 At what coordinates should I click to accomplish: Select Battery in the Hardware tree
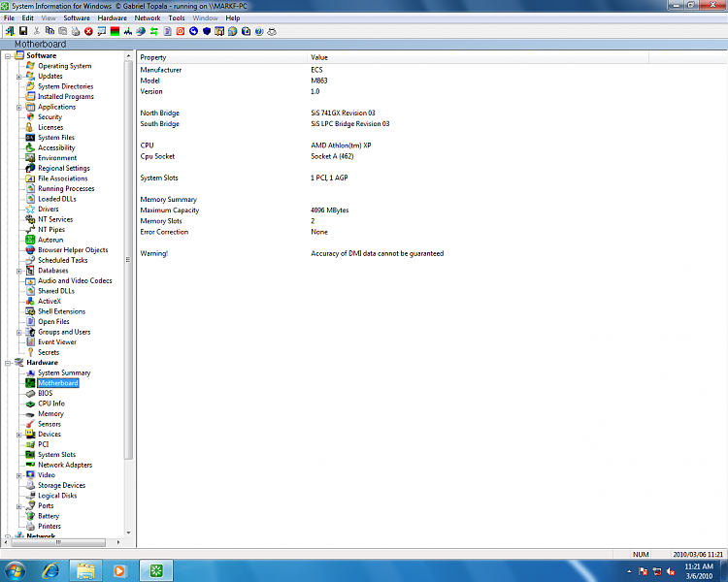(x=49, y=516)
